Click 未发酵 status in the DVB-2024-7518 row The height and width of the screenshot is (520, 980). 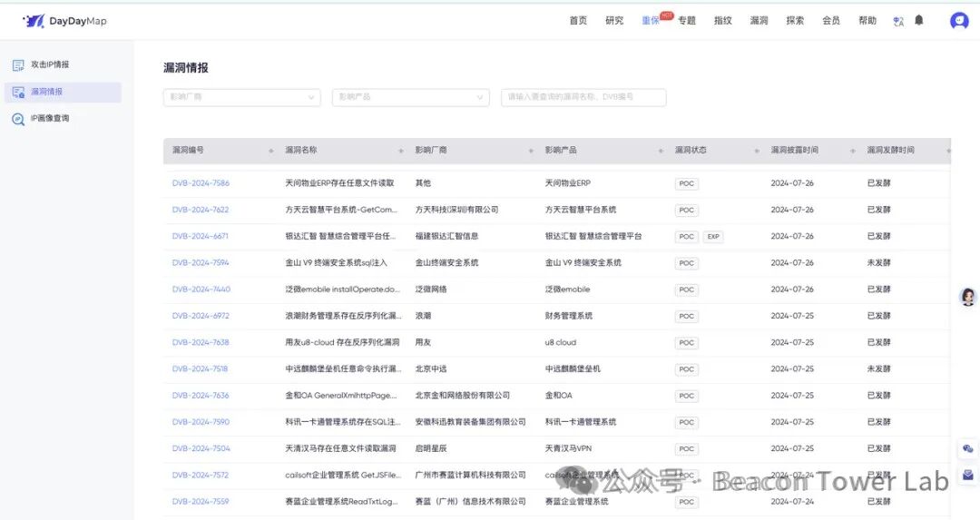878,368
